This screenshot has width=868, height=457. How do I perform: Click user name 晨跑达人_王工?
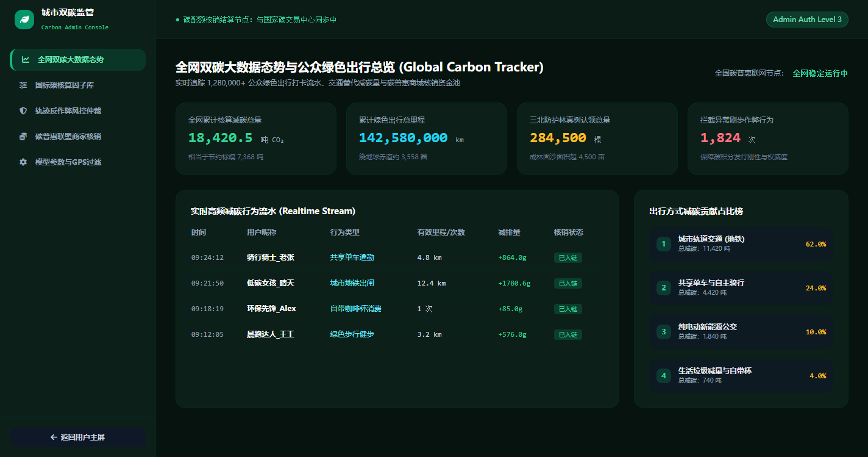pos(271,335)
